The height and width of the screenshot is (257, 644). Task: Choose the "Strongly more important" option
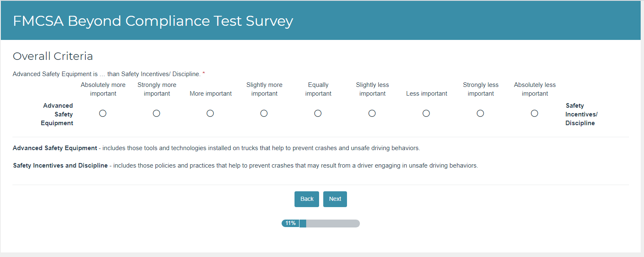[157, 114]
